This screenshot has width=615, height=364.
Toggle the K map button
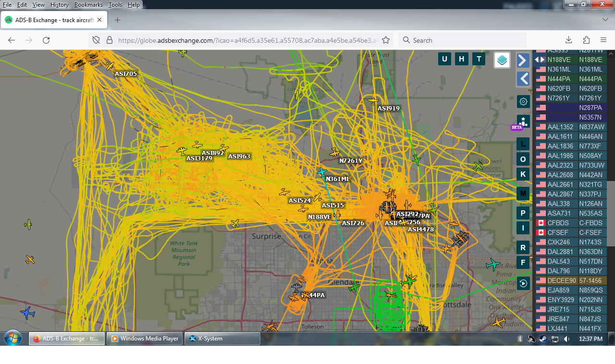523,174
